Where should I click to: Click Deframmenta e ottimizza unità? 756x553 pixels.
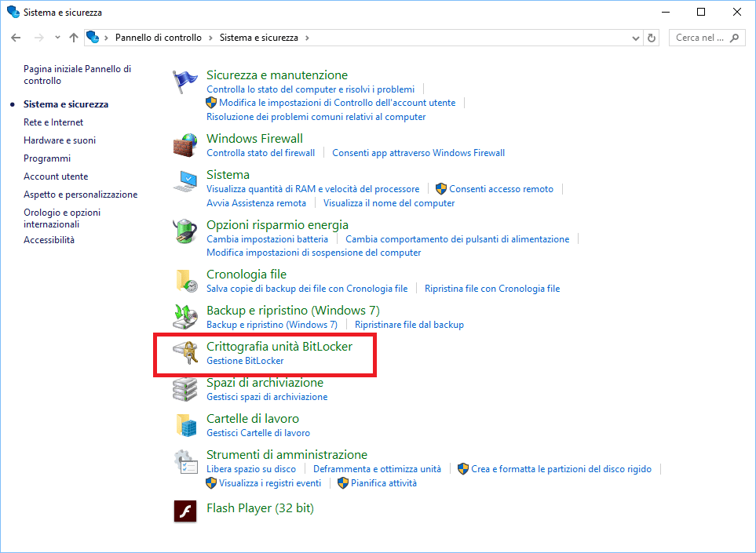coord(377,469)
